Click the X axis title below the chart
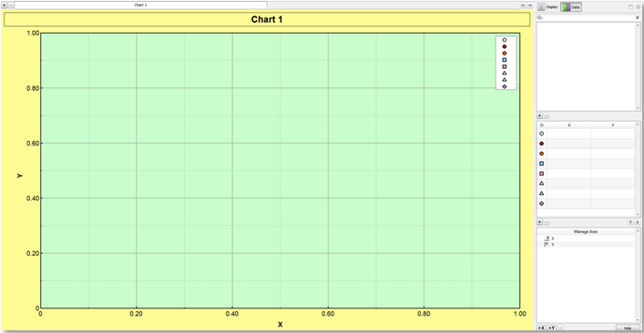The height and width of the screenshot is (333, 644). click(281, 325)
